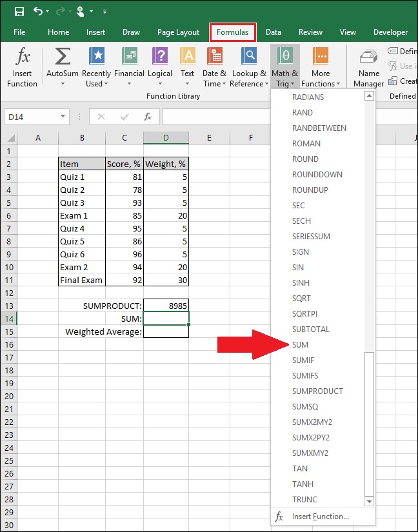
Task: Choose ROUNDUP from the function list
Action: point(310,190)
